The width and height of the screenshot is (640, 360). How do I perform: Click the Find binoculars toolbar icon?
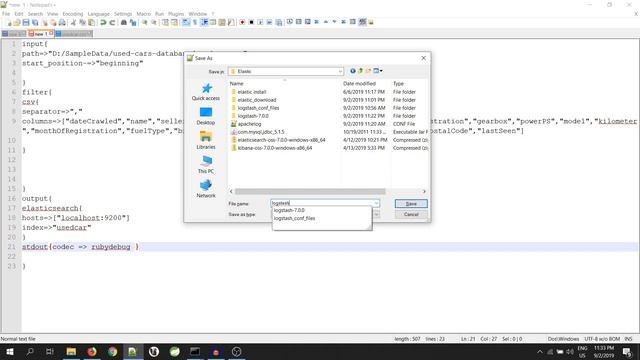(124, 22)
